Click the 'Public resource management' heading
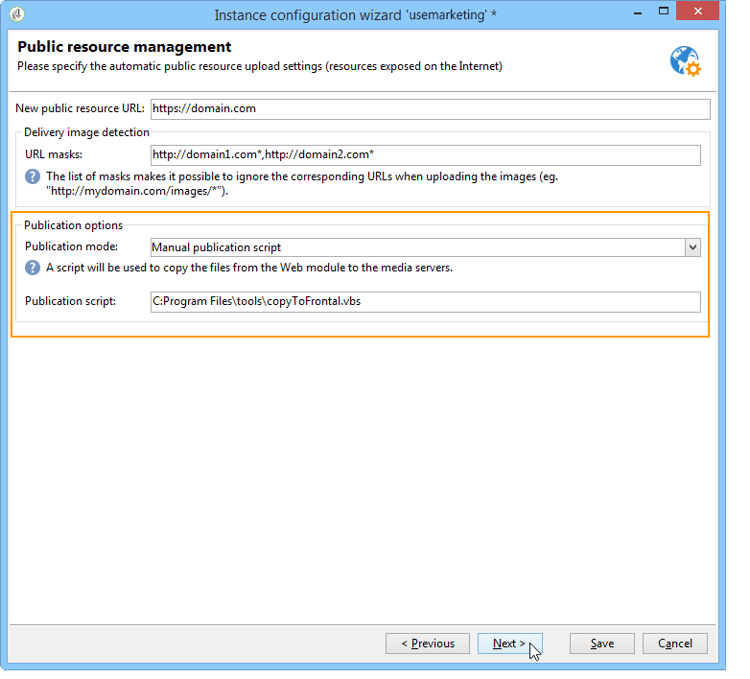Screen dimensions: 750x679 pyautogui.click(x=124, y=47)
